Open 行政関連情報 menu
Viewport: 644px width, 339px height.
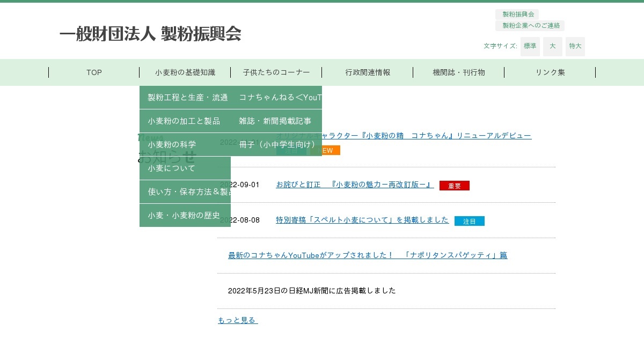click(368, 72)
